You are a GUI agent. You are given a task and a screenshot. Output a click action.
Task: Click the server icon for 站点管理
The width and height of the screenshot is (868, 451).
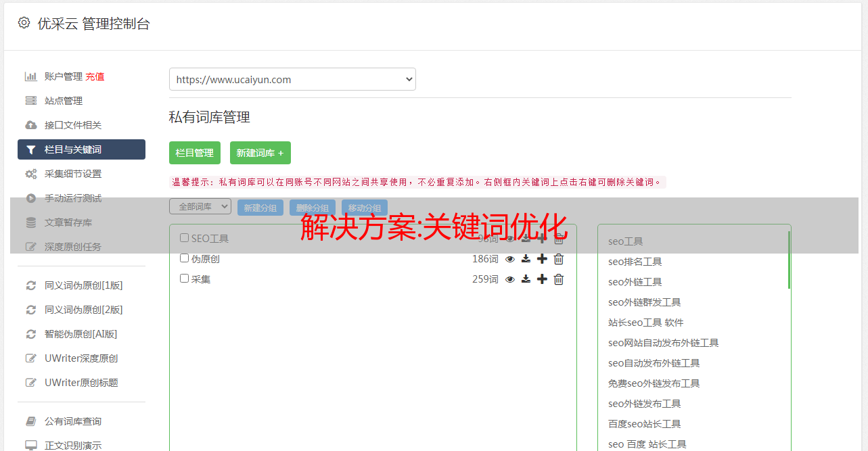(x=31, y=101)
